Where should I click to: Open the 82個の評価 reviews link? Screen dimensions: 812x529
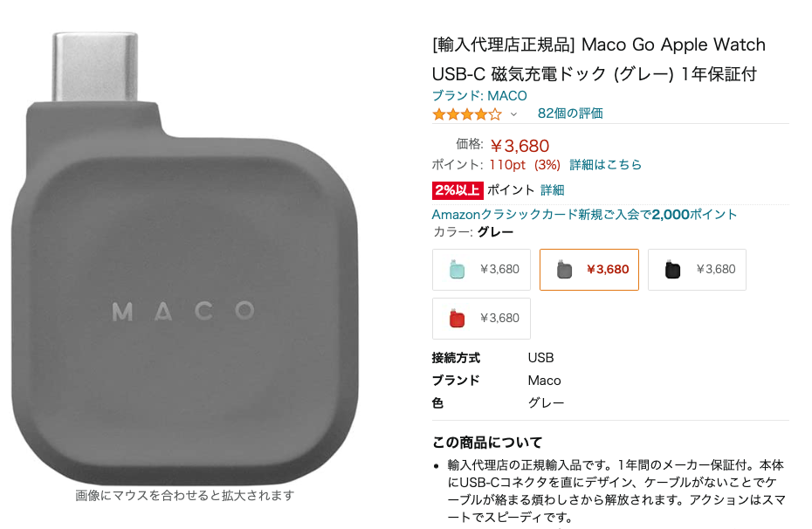coord(570,113)
